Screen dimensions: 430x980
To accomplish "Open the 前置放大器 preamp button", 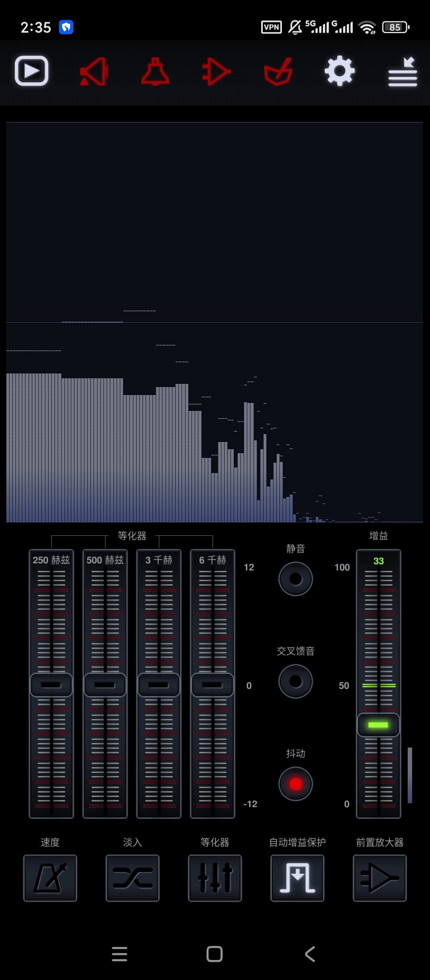I will click(380, 878).
